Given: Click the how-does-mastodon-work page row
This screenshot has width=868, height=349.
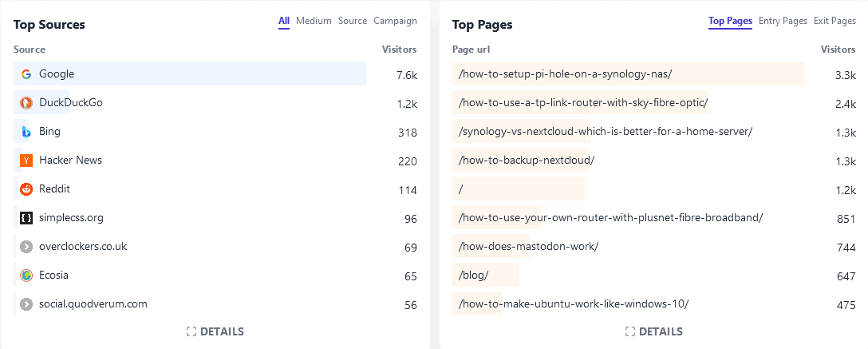Looking at the screenshot, I should click(x=528, y=247).
